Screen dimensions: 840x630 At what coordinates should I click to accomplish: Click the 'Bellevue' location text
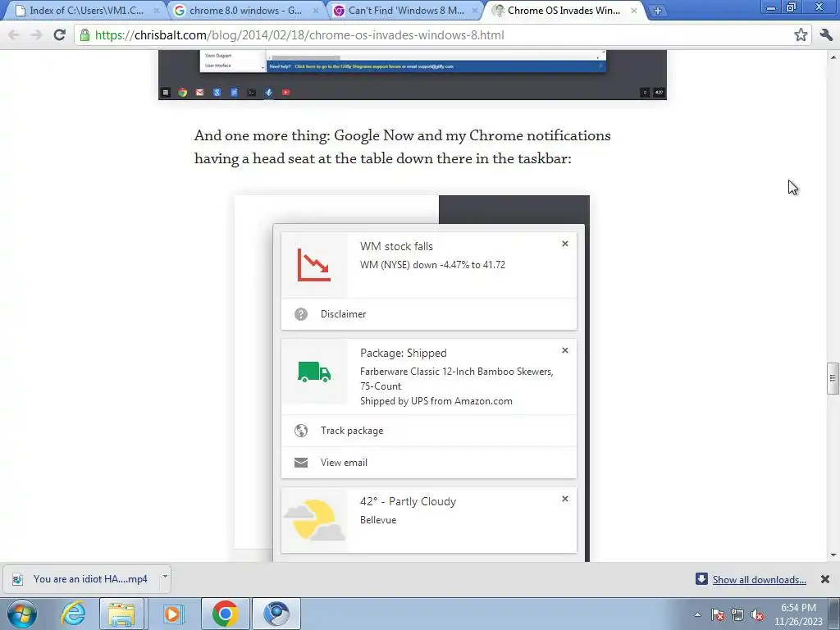click(378, 520)
